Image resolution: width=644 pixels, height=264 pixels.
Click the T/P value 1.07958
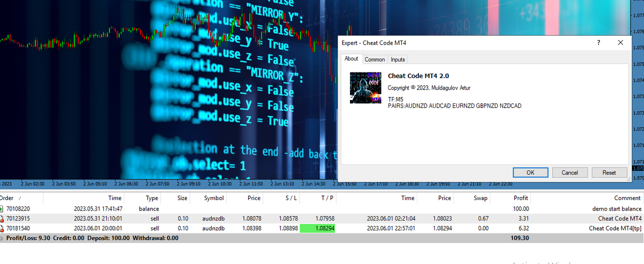(324, 218)
